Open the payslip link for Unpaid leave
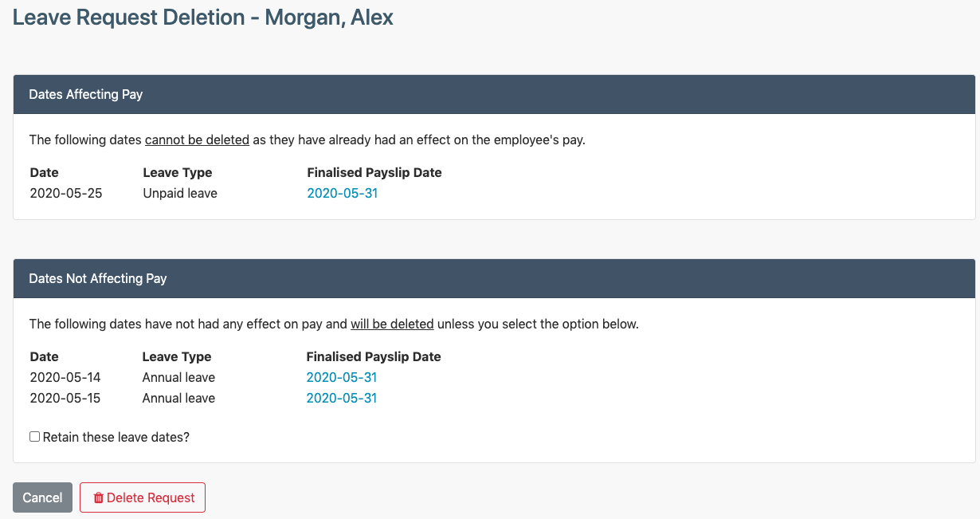 pyautogui.click(x=342, y=193)
